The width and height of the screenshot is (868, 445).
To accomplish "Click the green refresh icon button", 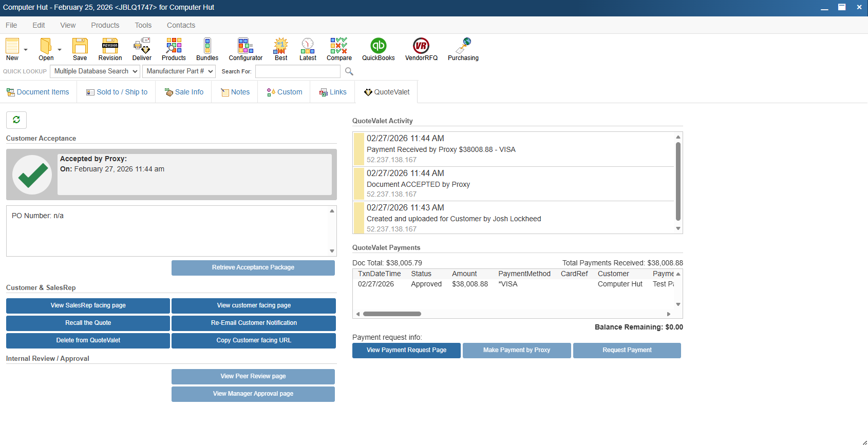I will coord(16,120).
